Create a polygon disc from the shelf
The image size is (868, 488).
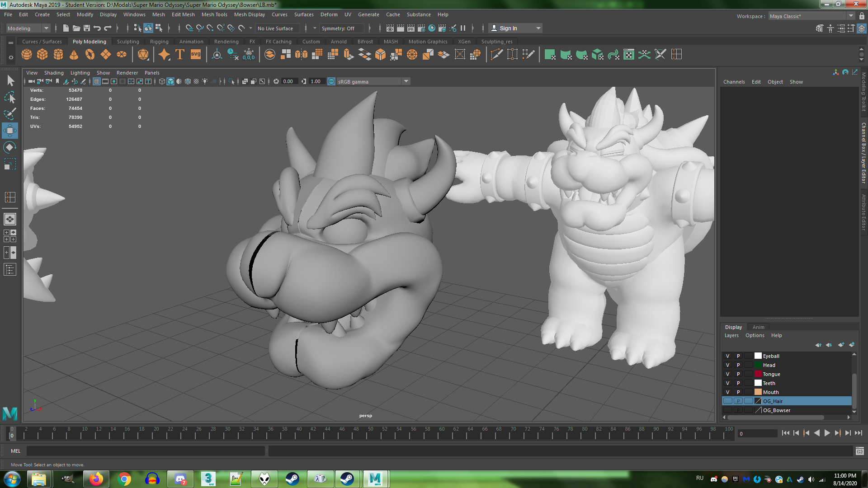(x=122, y=55)
